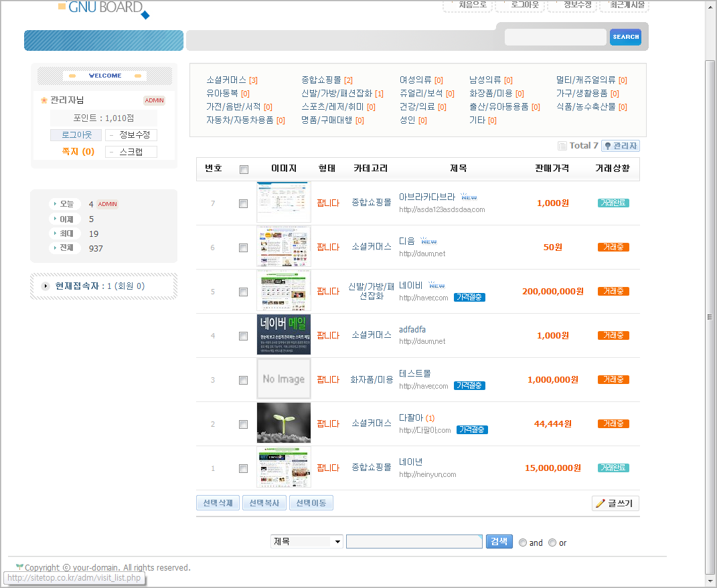Select the 'and' radio button
The image size is (717, 588).
(523, 543)
